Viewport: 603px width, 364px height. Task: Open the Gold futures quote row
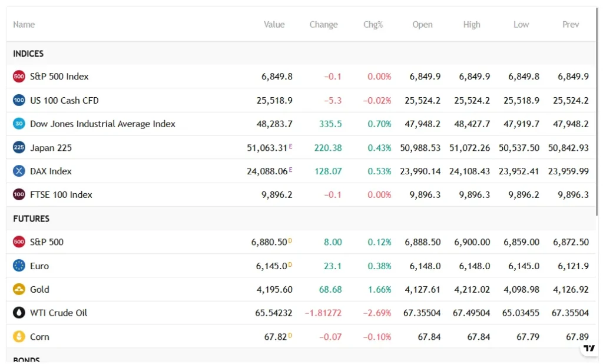(x=41, y=289)
